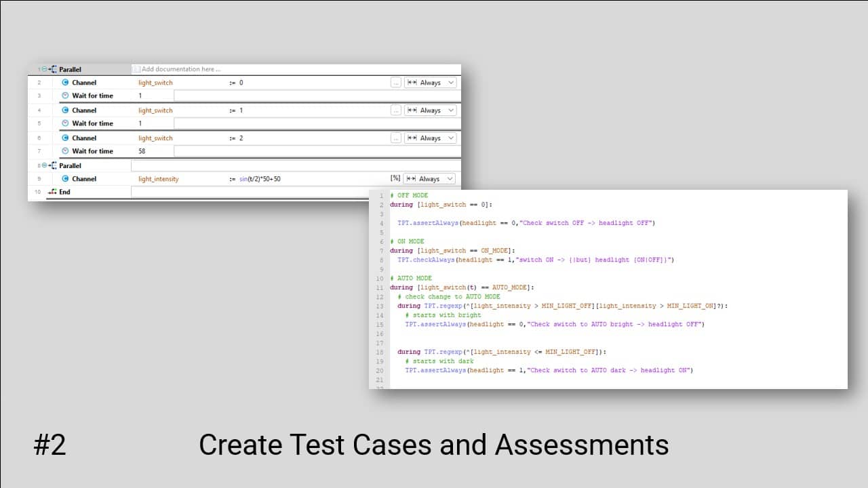
Task: Click the 'light_switch' channel name in row 6
Action: [155, 138]
